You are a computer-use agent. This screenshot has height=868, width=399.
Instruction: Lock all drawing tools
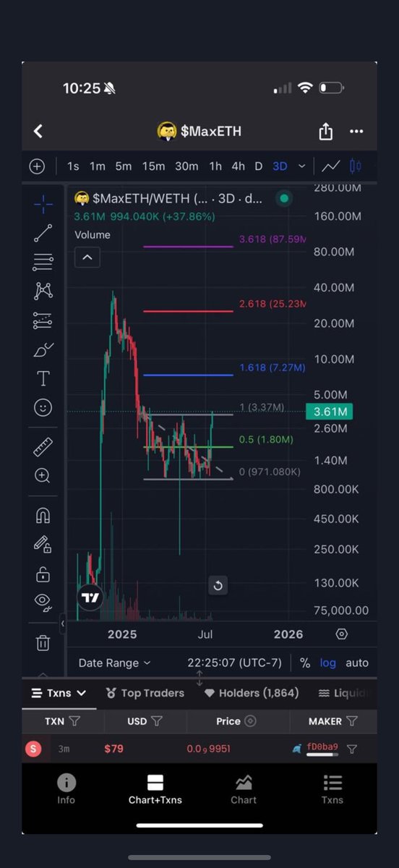tap(43, 574)
